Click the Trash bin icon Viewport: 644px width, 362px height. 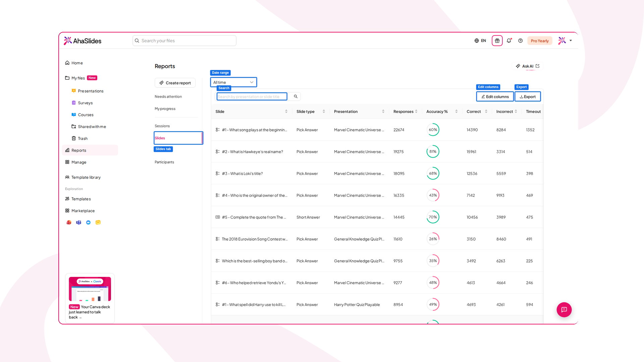tap(73, 138)
